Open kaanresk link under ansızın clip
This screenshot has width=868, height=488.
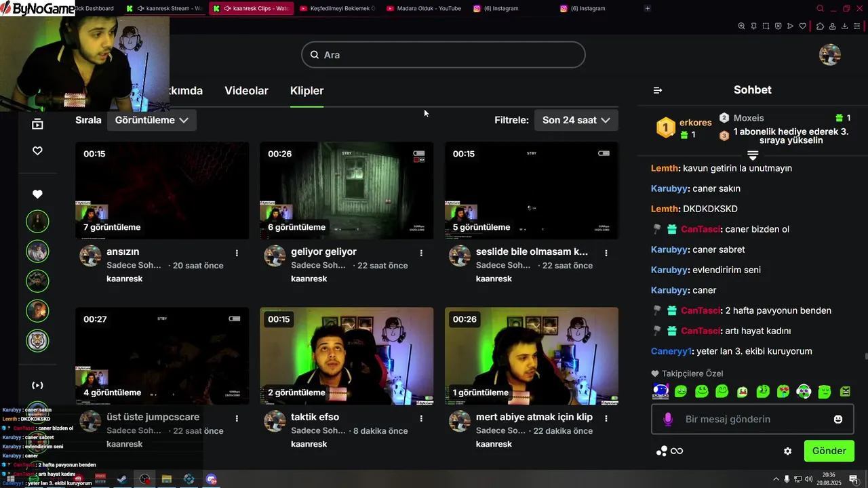click(x=124, y=279)
